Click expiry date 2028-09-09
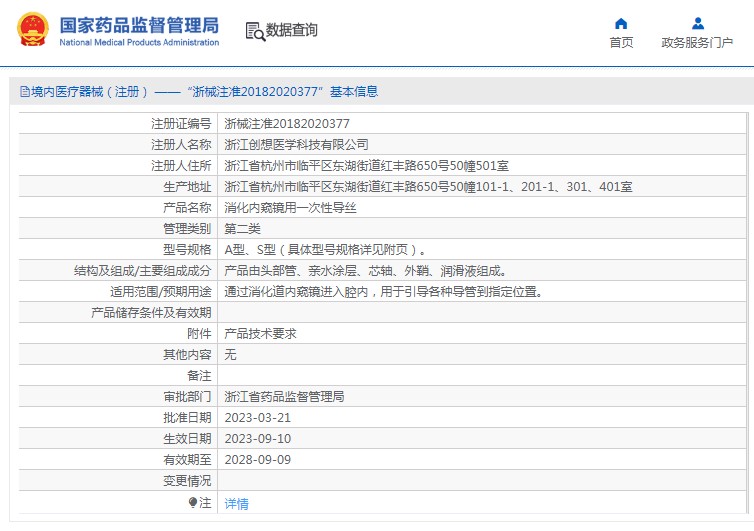The image size is (754, 531). (x=258, y=460)
